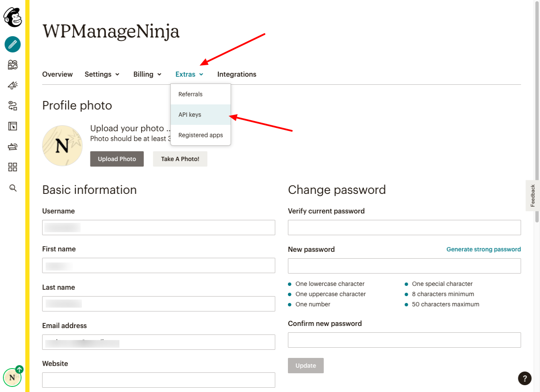Viewport: 540px width, 392px height.
Task: Open Registered apps menu entry
Action: tap(200, 135)
